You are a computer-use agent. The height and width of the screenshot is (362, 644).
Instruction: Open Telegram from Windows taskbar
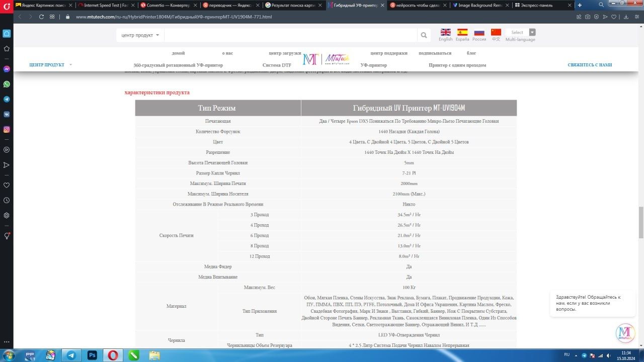tap(71, 355)
